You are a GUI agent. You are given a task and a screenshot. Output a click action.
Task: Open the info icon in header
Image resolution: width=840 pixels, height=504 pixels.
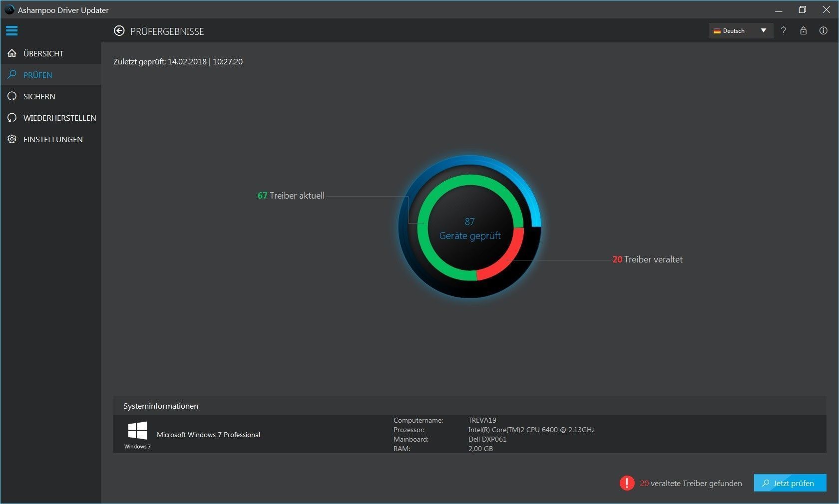click(x=823, y=30)
